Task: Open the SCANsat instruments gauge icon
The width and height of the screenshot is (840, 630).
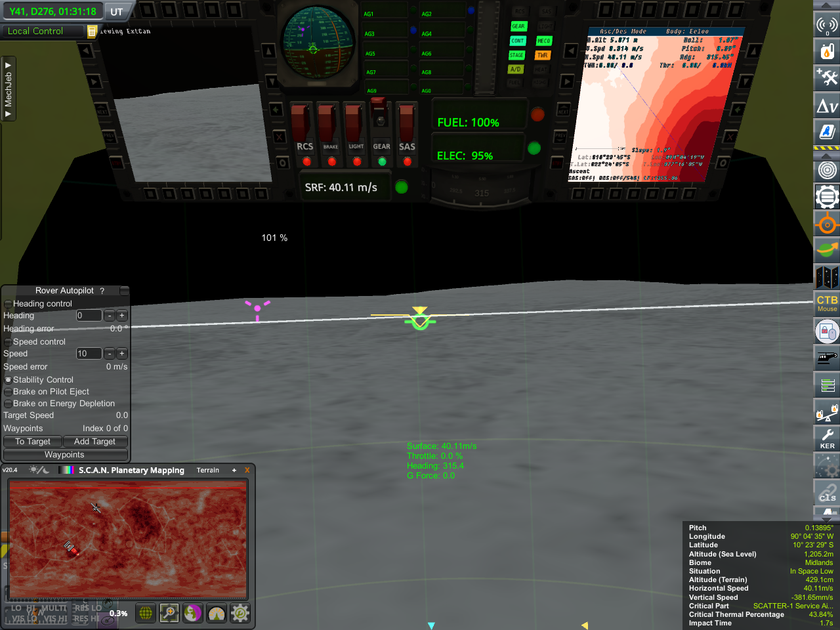Action: [x=217, y=613]
